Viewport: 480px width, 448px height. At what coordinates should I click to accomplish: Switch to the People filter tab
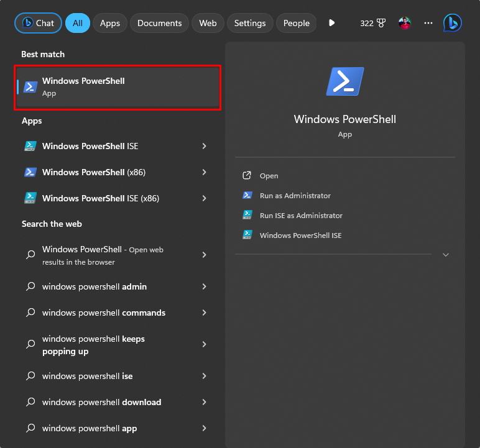click(x=297, y=23)
